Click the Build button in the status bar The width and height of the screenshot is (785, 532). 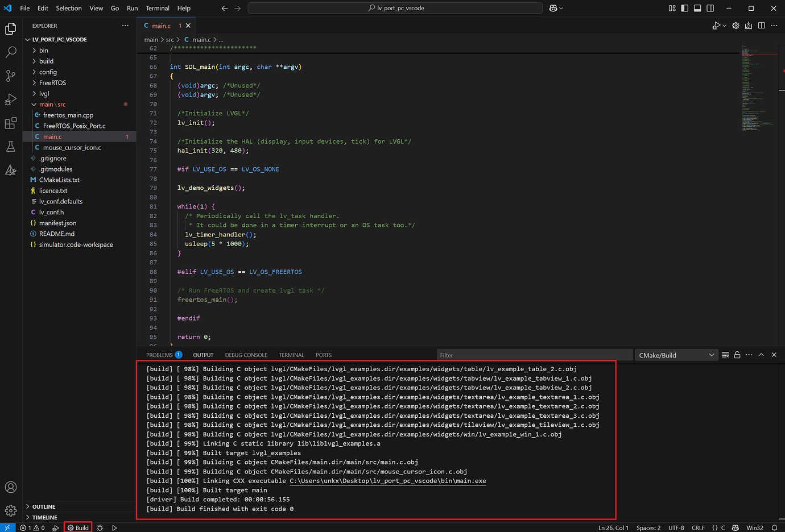[77, 527]
